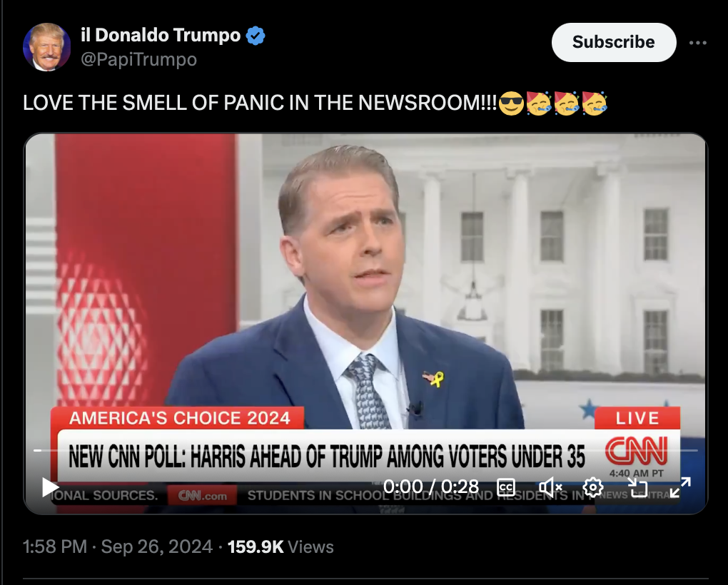728x585 pixels.
Task: Play the embedded video
Action: [50, 487]
